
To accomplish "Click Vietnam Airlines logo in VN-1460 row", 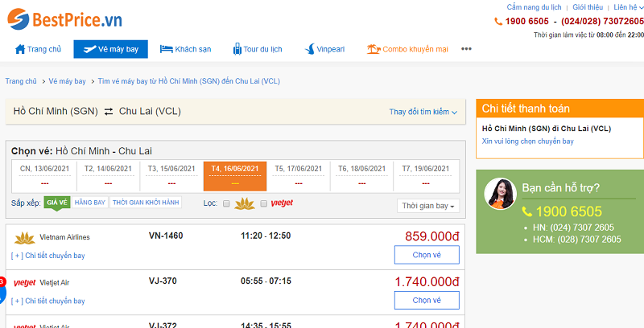I will (25, 237).
